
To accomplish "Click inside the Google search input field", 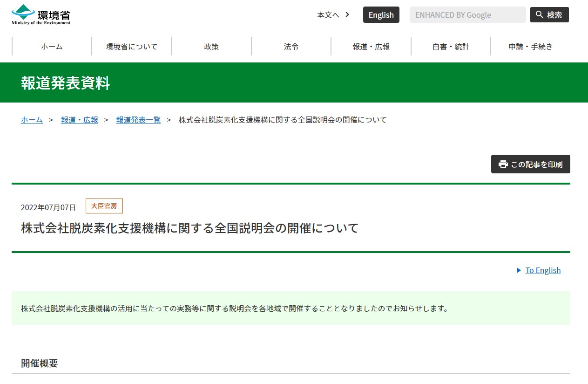I will 467,14.
